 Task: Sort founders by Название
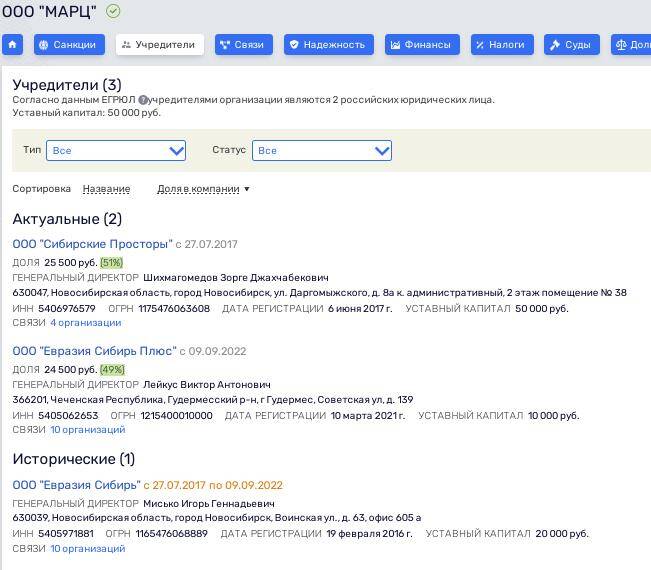[106, 189]
